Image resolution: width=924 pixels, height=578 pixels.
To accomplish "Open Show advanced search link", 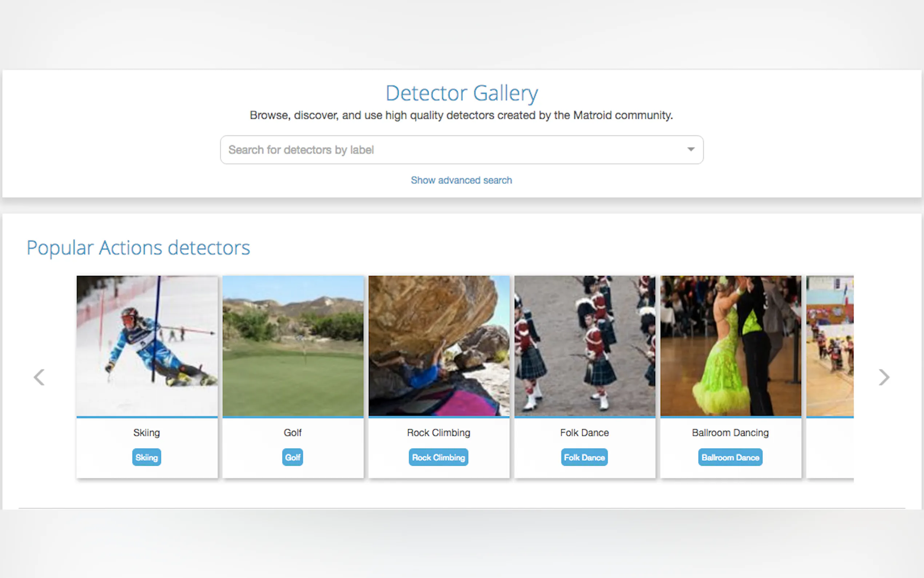I will pyautogui.click(x=461, y=180).
